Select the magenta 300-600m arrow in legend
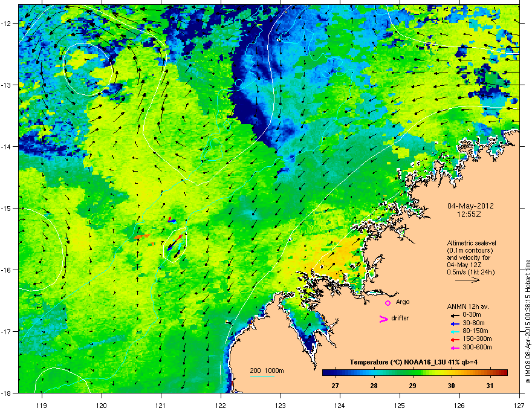532x411 pixels. (x=455, y=348)
